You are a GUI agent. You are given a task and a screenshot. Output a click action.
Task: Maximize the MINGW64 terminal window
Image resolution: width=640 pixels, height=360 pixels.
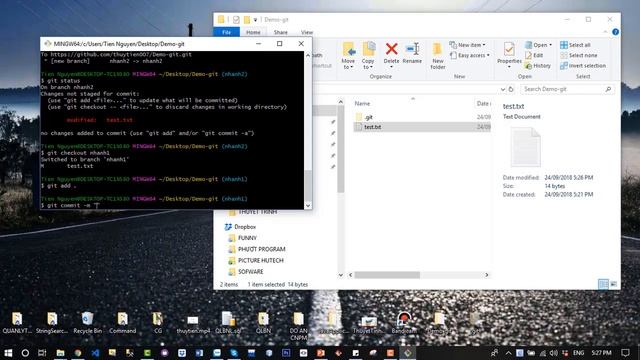[x=280, y=44]
